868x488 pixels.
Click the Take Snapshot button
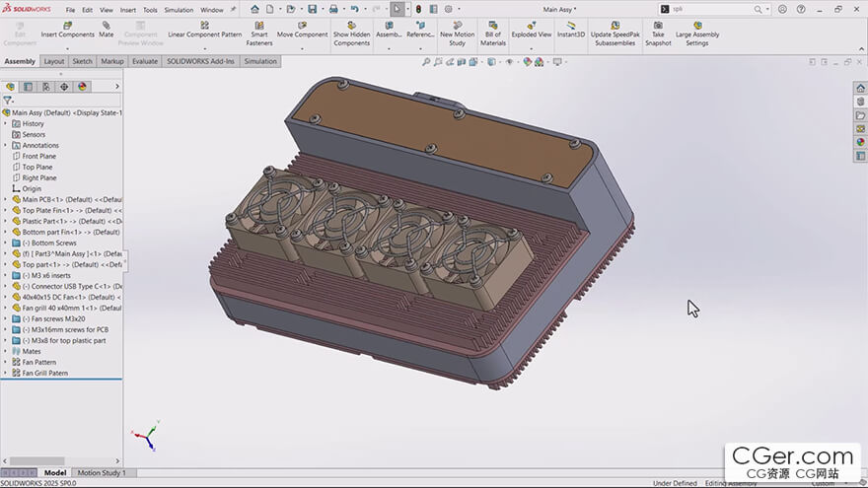tap(658, 27)
